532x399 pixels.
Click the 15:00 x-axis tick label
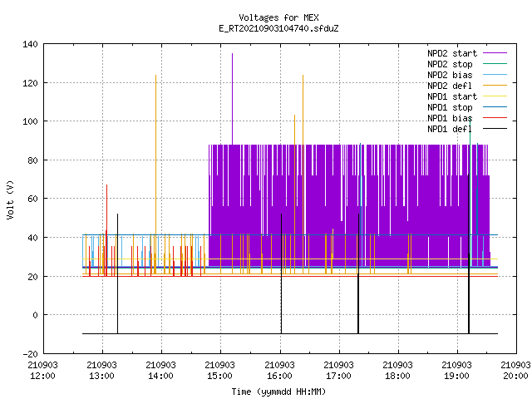219,371
